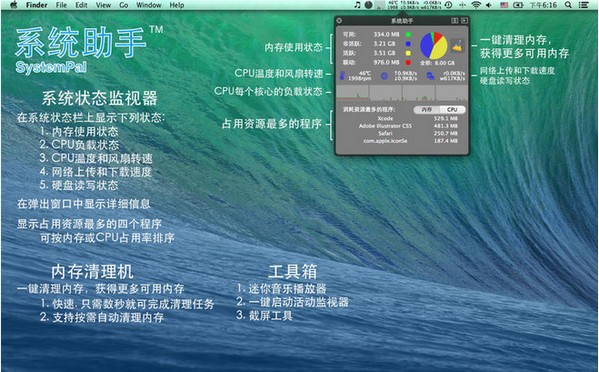
Task: Click the network speed globe icon
Action: click(x=384, y=76)
